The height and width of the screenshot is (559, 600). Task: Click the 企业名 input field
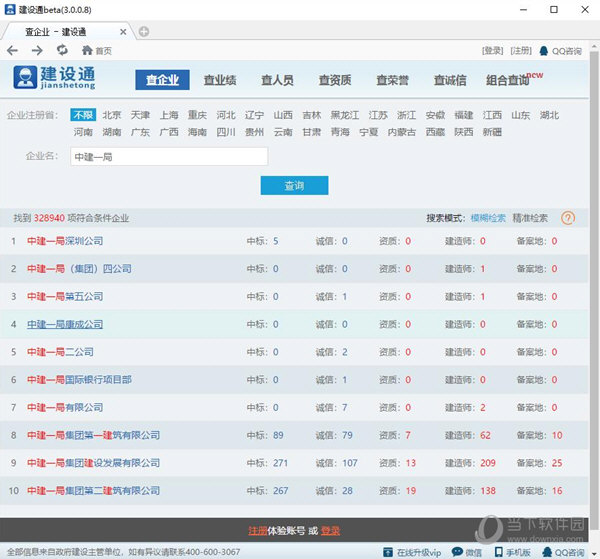169,156
